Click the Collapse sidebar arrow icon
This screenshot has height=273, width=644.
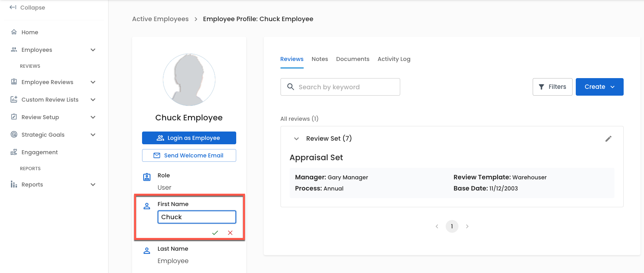[13, 8]
